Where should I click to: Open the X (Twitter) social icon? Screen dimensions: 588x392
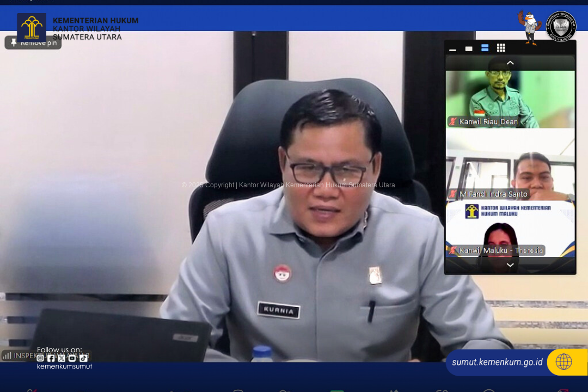[62, 358]
